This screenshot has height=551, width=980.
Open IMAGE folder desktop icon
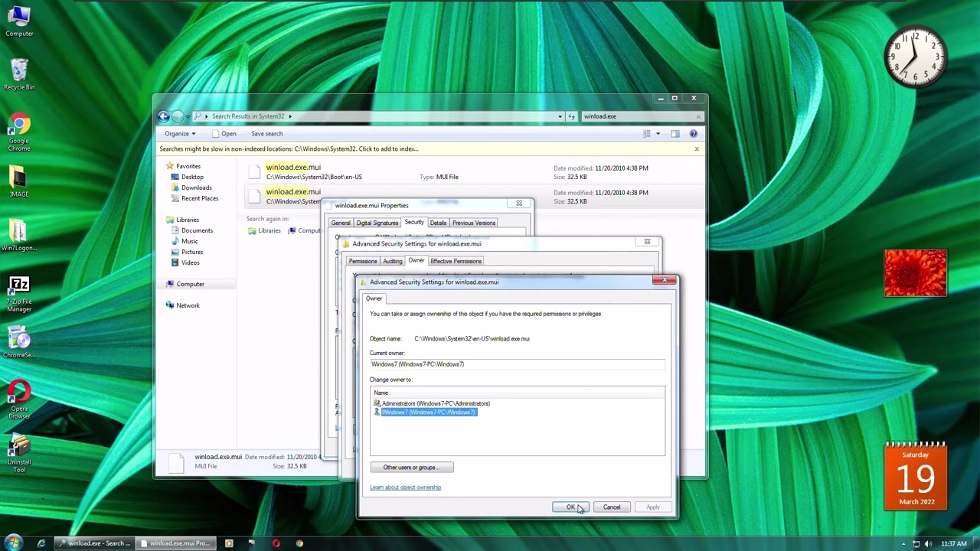[x=19, y=181]
